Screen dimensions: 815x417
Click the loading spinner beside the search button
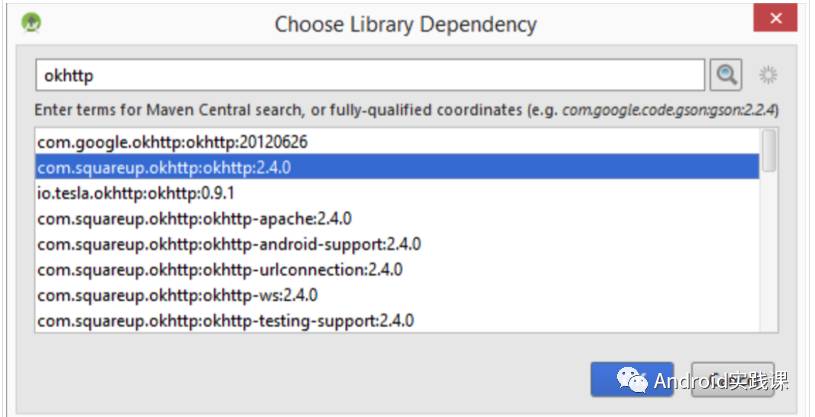click(768, 75)
